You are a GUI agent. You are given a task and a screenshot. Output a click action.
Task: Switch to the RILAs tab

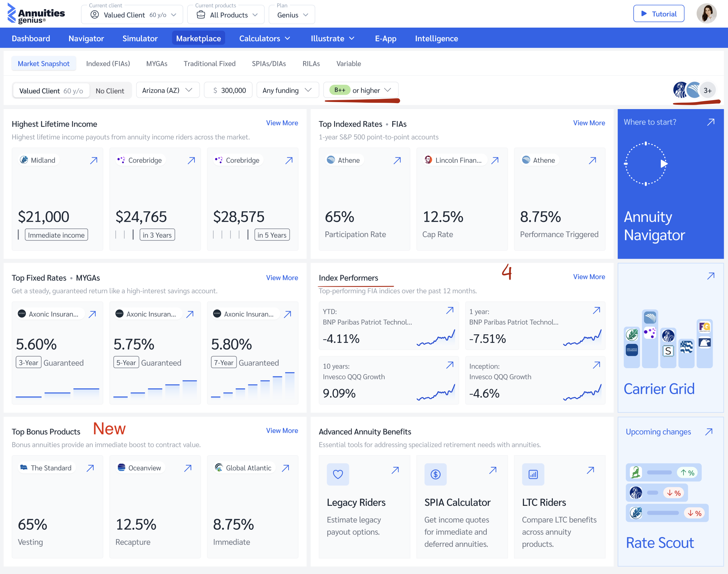coord(311,64)
